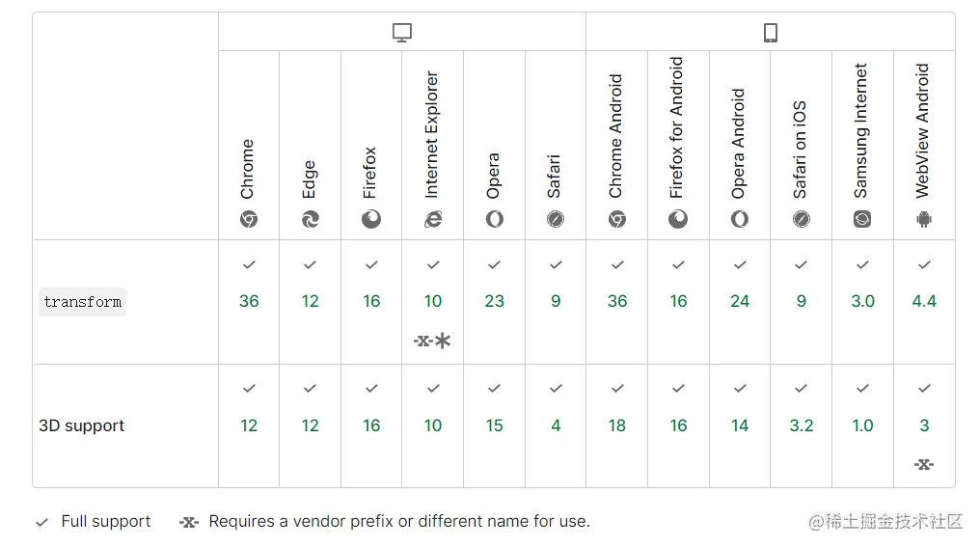
Task: Click the Opera Android logo icon
Action: tap(740, 220)
